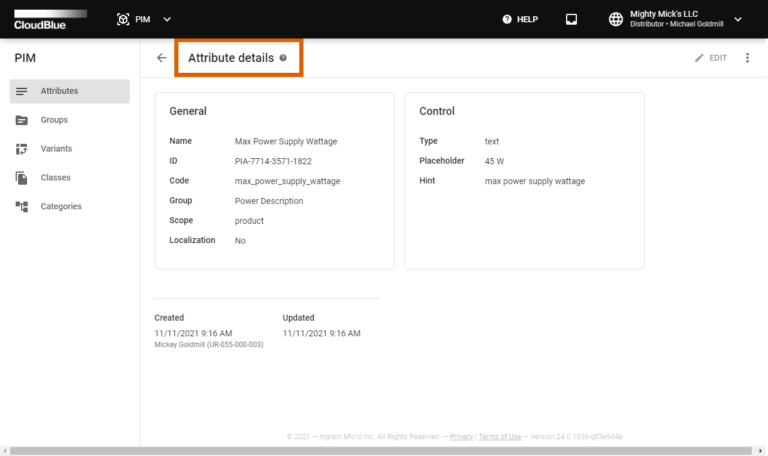The width and height of the screenshot is (768, 456).
Task: Click the Power Description group value
Action: tap(269, 201)
